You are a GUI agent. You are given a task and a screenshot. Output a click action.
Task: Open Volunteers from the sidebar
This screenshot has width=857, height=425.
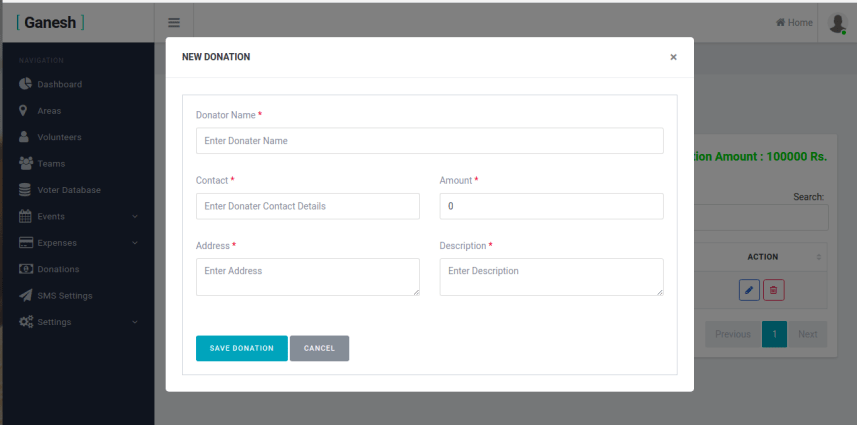(x=59, y=137)
